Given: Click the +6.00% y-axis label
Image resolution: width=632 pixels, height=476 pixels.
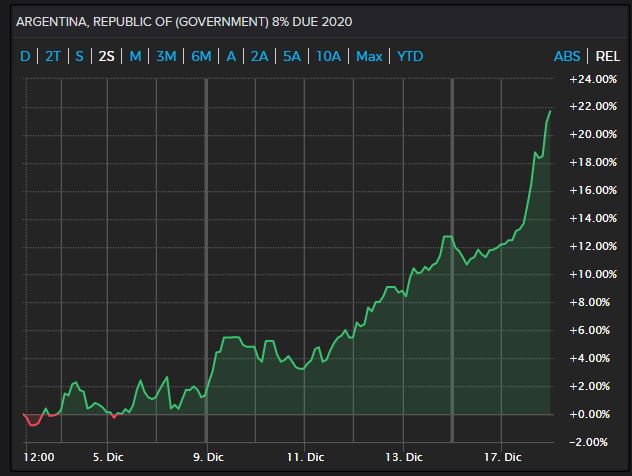Looking at the screenshot, I should click(x=589, y=330).
